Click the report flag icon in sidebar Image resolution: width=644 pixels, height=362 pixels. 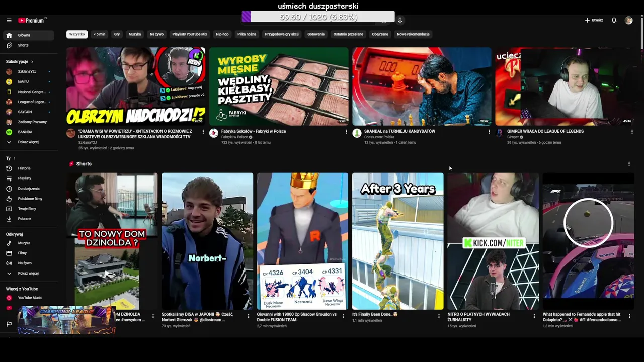(x=9, y=324)
